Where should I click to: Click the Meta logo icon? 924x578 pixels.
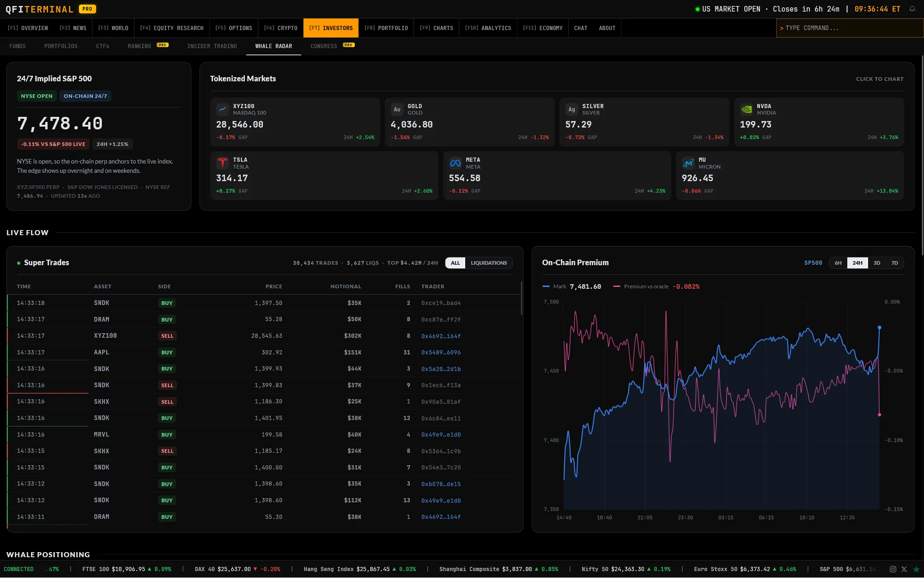[x=456, y=163]
